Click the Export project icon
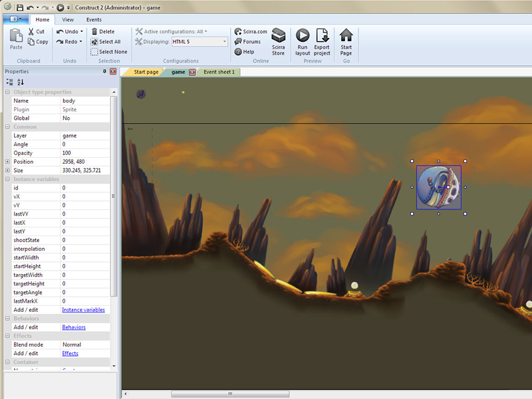Screen dimensions: 532x399 [322, 36]
